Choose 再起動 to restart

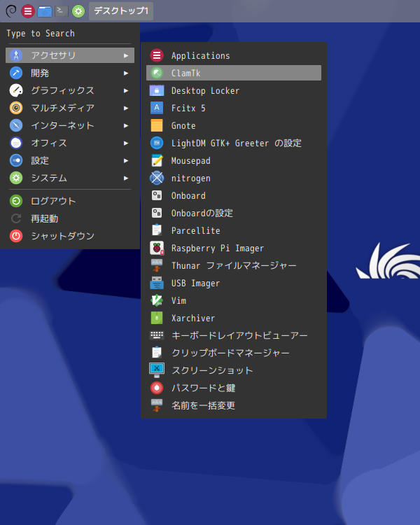click(70, 218)
